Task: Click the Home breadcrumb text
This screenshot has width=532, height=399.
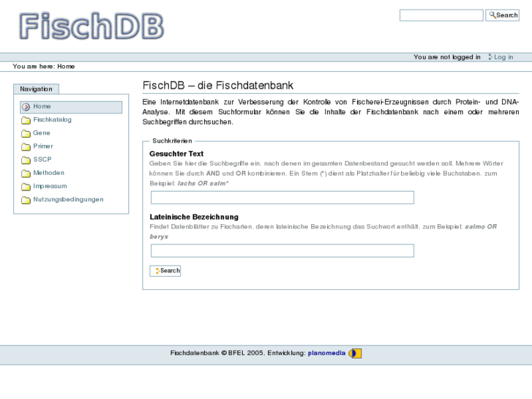Action: 66,66
